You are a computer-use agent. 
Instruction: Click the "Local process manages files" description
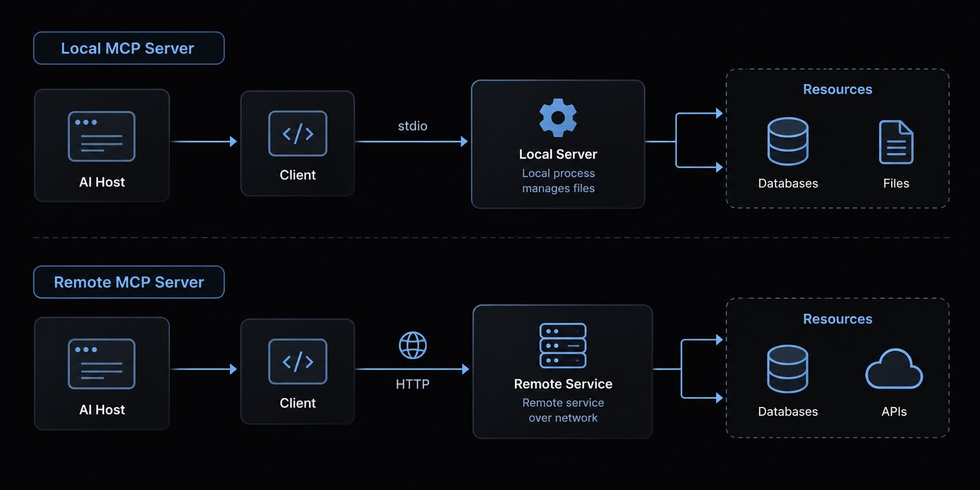tap(559, 181)
